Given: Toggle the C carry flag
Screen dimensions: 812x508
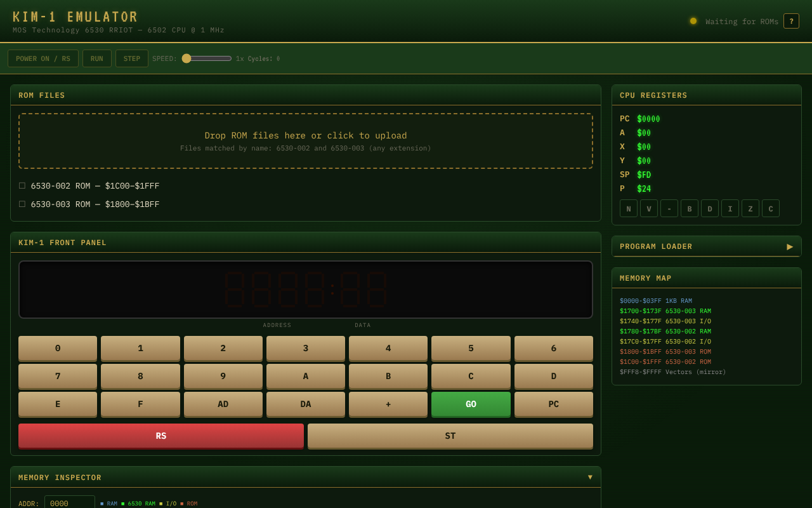Looking at the screenshot, I should pos(770,209).
